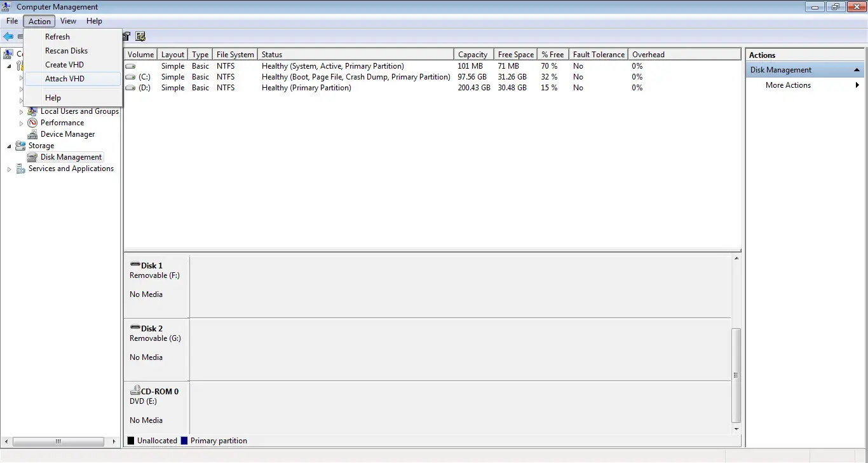868x463 pixels.
Task: Choose Attach VHD from the Action menu
Action: (x=65, y=79)
